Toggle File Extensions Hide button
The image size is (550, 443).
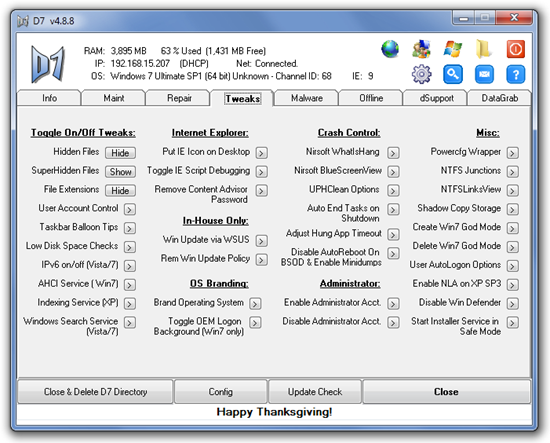tap(120, 190)
